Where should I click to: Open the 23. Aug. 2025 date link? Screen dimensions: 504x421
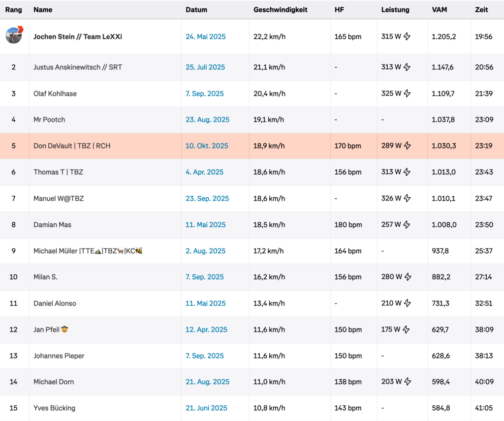[207, 120]
